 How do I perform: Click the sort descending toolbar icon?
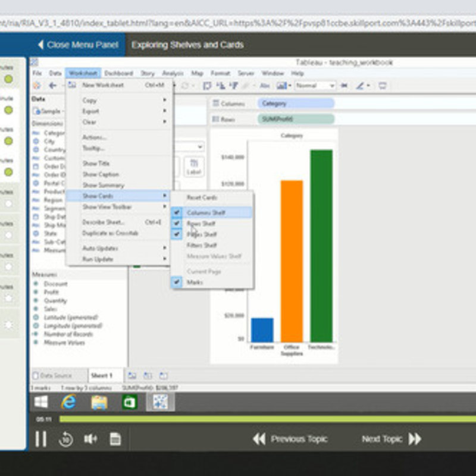(233, 86)
